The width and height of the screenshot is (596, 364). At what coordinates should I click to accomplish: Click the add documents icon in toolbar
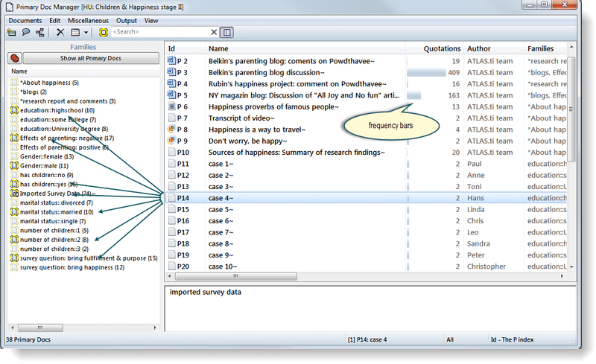tap(11, 32)
